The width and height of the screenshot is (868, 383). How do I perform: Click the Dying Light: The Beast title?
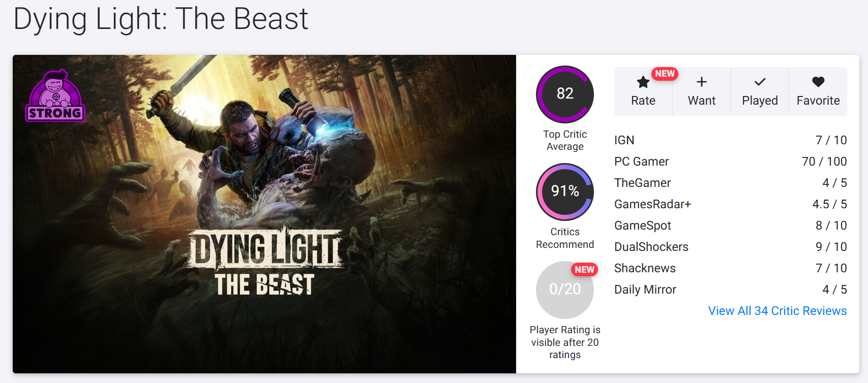[161, 19]
